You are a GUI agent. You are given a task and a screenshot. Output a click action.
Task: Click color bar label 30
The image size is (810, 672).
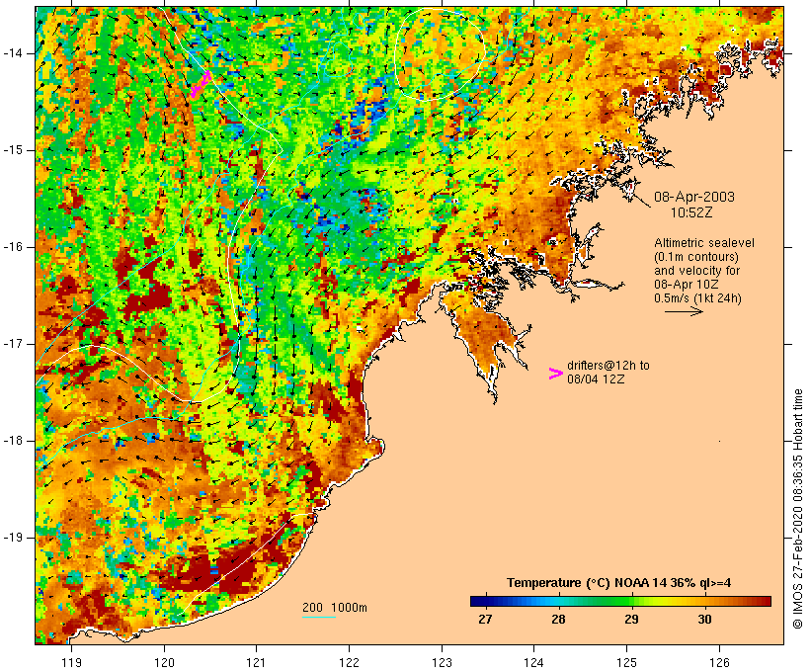(704, 619)
